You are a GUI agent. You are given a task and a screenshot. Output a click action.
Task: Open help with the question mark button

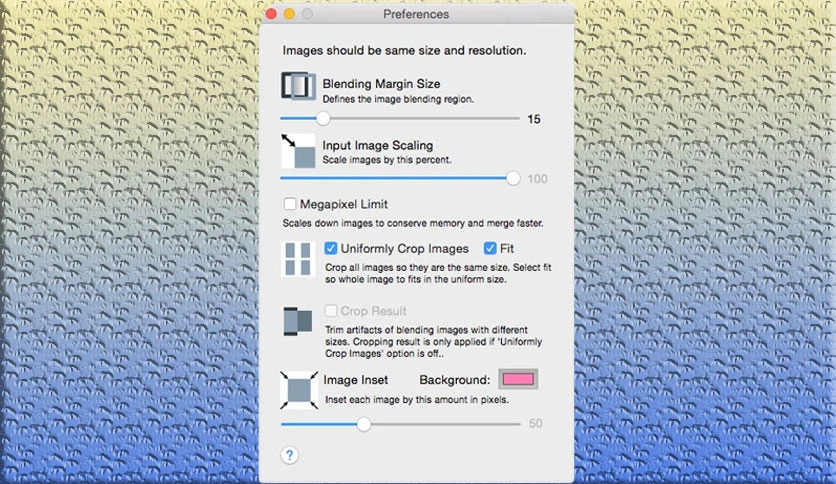point(290,455)
